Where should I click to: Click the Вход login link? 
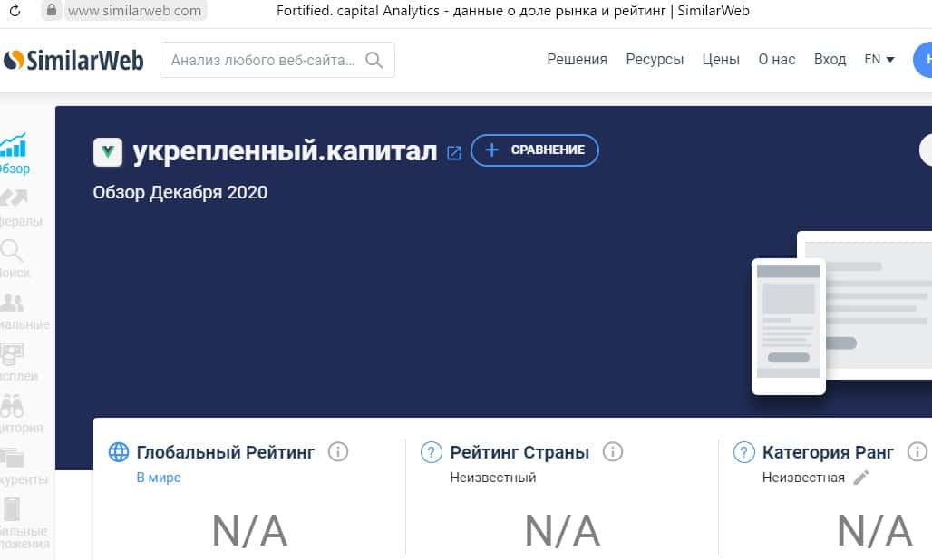tap(830, 60)
